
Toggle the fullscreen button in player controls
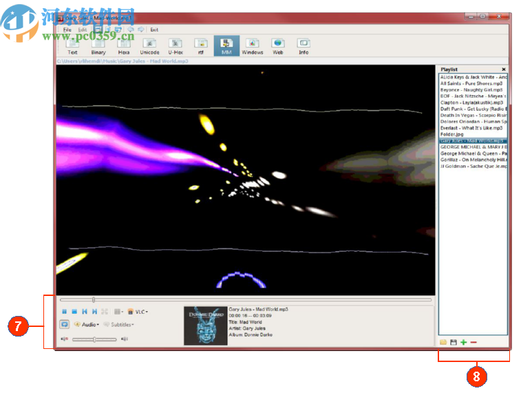click(105, 312)
